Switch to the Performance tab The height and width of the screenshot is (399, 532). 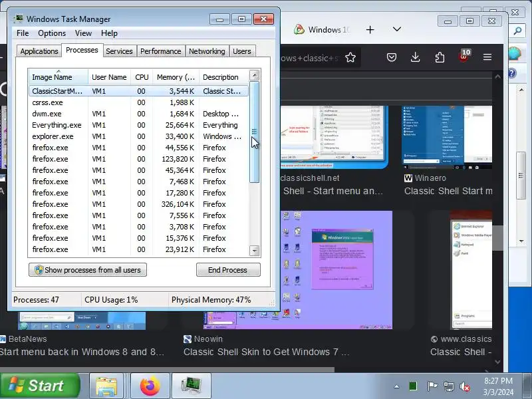click(160, 51)
